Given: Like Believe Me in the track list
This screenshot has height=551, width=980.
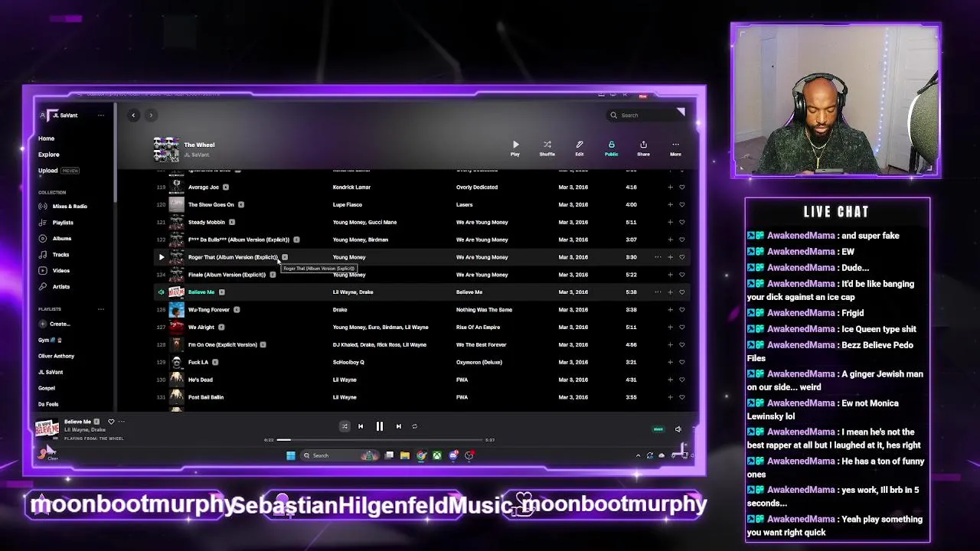Looking at the screenshot, I should pos(681,292).
